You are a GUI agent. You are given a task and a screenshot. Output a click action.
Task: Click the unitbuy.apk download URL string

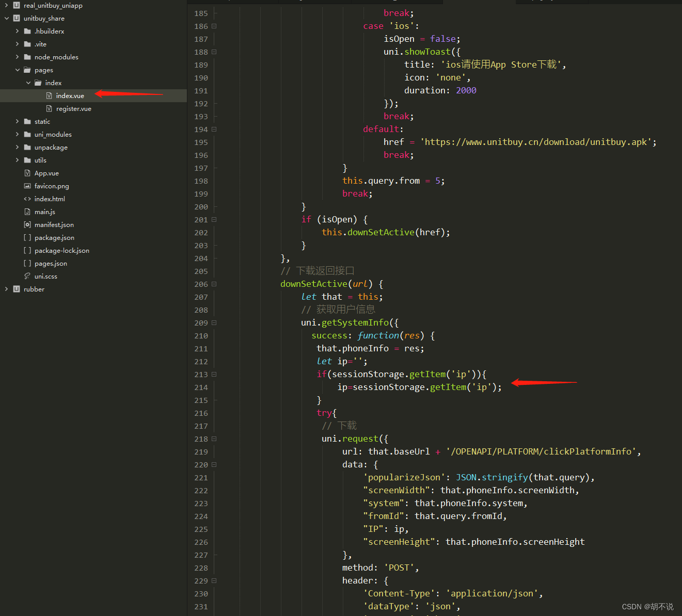[536, 142]
